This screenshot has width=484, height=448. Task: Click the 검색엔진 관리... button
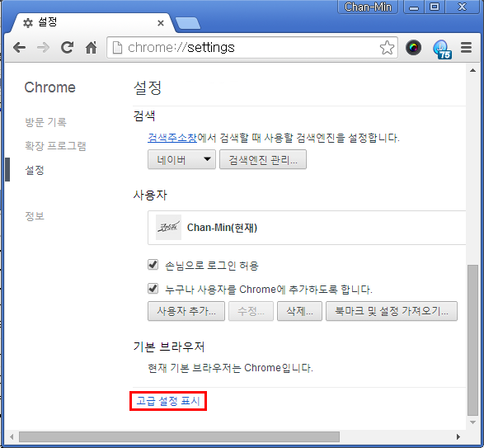pos(263,160)
